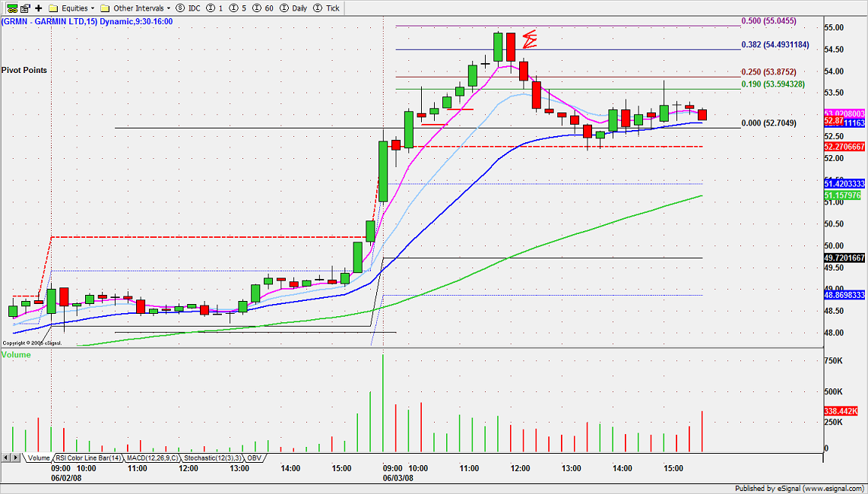The width and height of the screenshot is (868, 494).
Task: Expand the Equities dropdown arrow
Action: point(93,8)
